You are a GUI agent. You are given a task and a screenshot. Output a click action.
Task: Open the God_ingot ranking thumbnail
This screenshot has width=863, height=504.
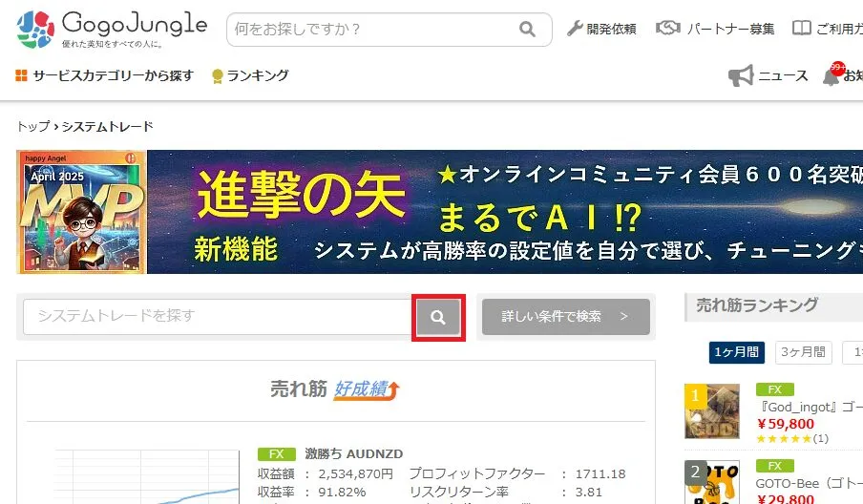(x=712, y=411)
